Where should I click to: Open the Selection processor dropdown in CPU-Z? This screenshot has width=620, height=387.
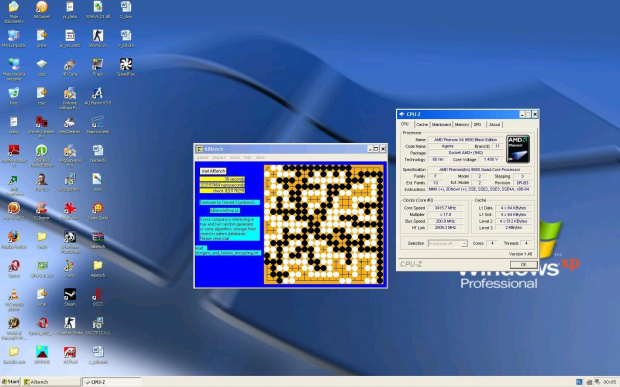(x=448, y=243)
